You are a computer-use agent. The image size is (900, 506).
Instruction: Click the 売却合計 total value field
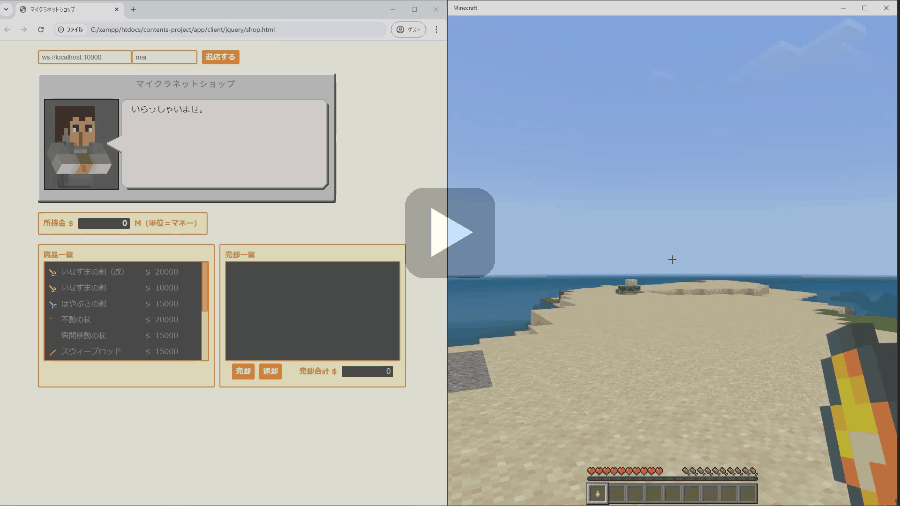[x=367, y=371]
